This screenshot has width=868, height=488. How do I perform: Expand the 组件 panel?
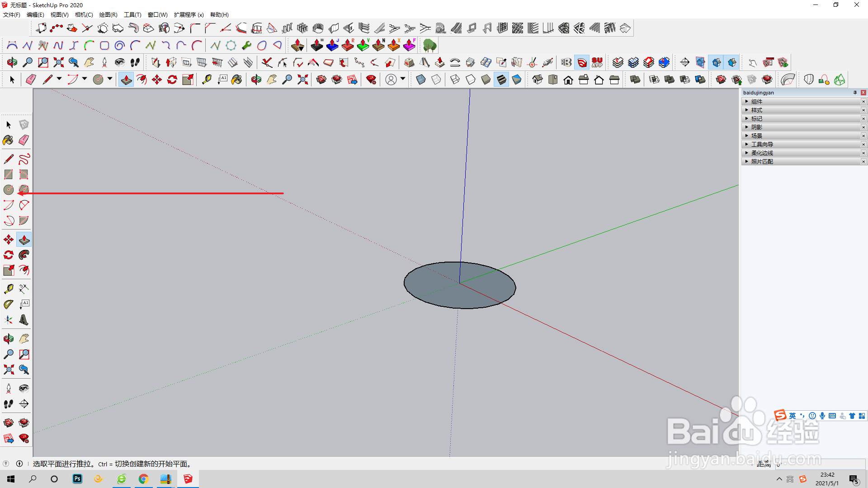click(x=757, y=102)
